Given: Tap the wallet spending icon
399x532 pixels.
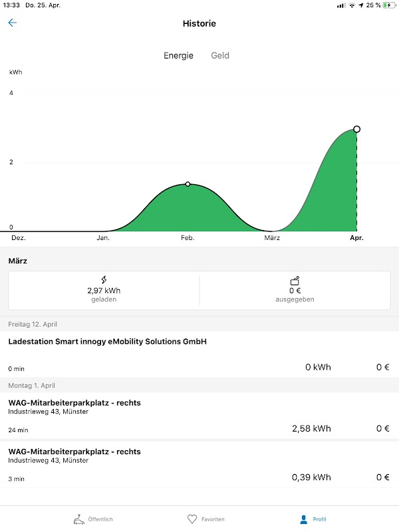Looking at the screenshot, I should [x=295, y=280].
